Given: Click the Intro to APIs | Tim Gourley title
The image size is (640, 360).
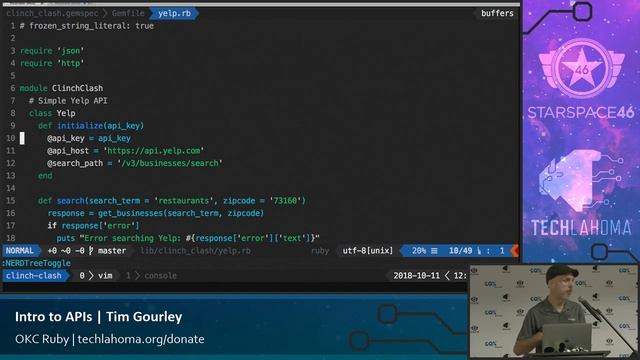Looking at the screenshot, I should click(x=98, y=317).
